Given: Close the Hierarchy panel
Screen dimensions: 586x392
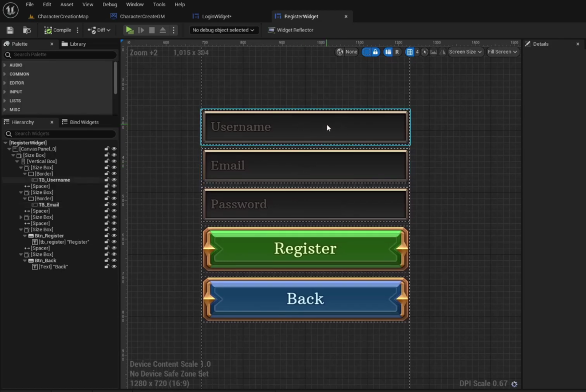Looking at the screenshot, I should (52, 122).
